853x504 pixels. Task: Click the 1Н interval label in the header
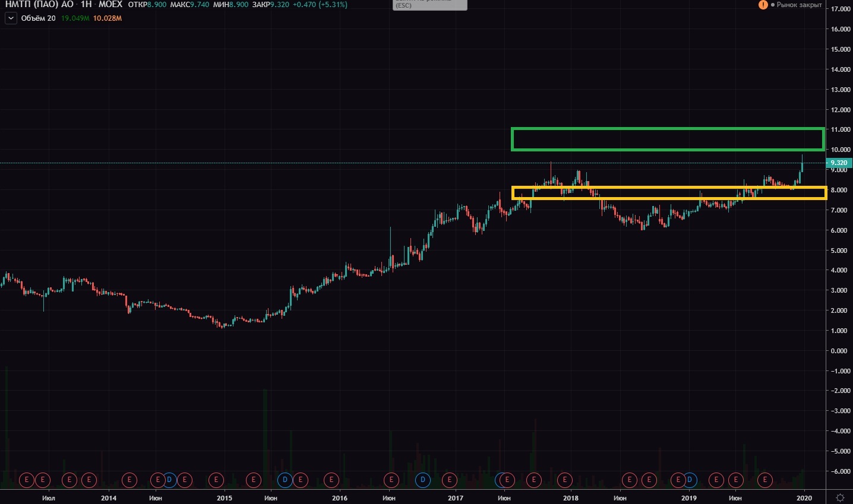coord(86,5)
